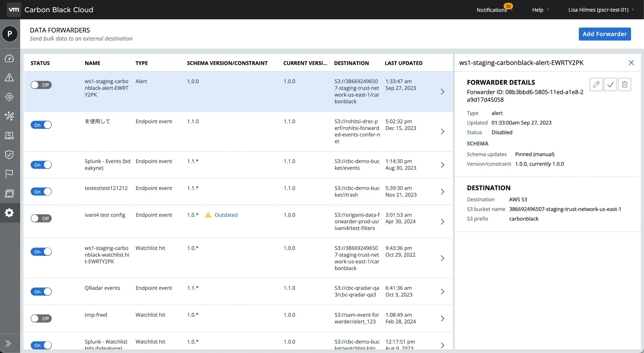Open the dashboard gauge icon in sidebar

pos(9,59)
